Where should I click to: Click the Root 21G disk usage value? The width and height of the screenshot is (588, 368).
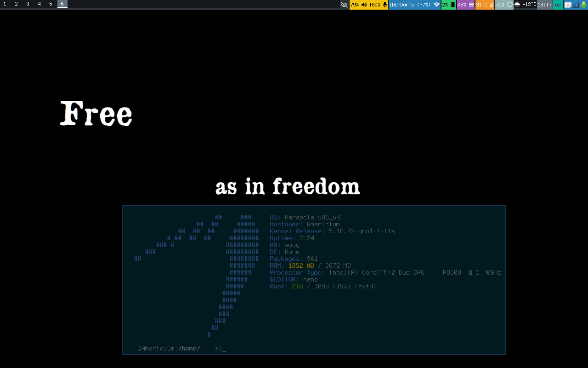tap(298, 287)
